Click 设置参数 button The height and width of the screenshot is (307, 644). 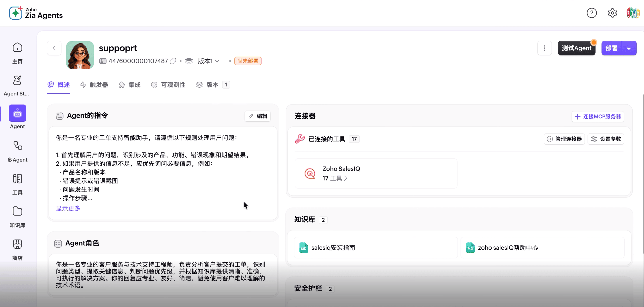[x=606, y=139]
